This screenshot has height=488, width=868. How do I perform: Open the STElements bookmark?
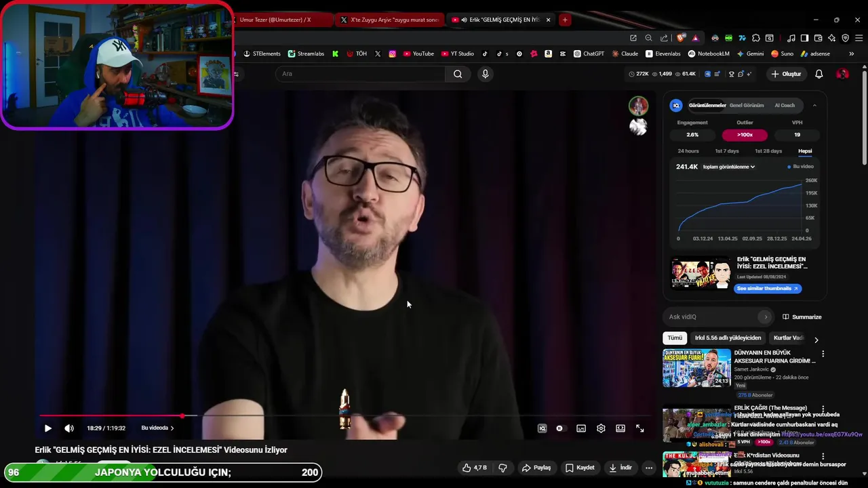(x=262, y=54)
